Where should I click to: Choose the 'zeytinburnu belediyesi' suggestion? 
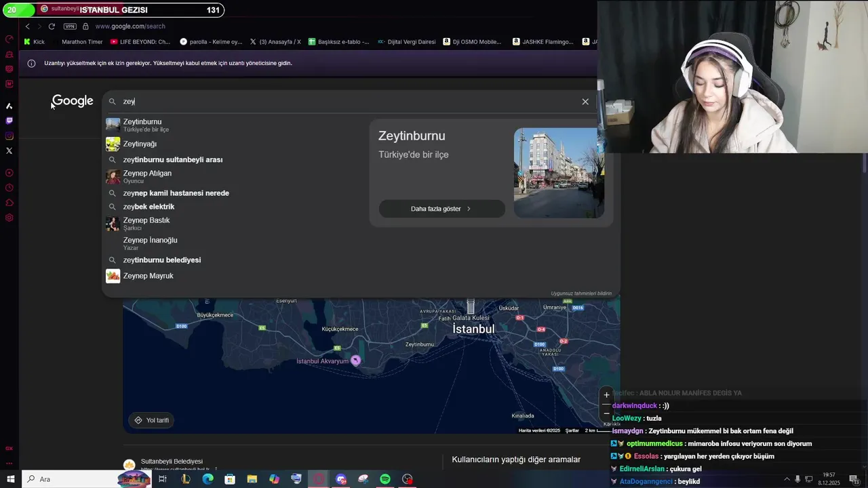pyautogui.click(x=234, y=260)
